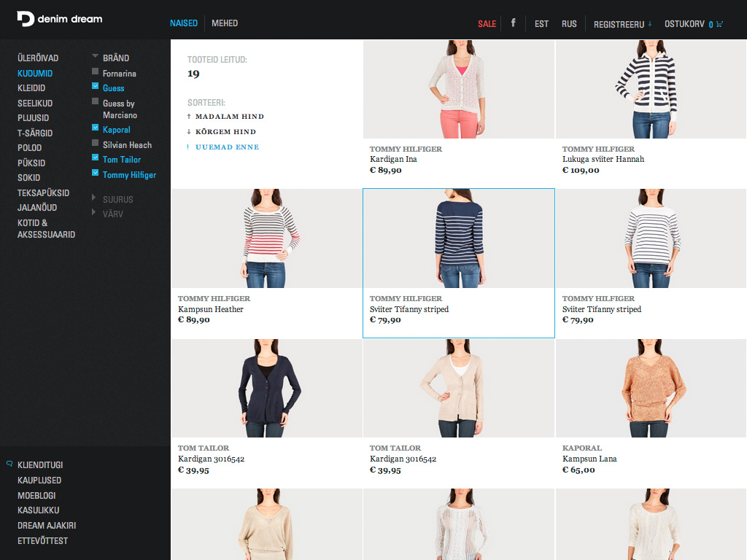
Task: Click the Klienditugi speech bubble icon
Action: [9, 464]
